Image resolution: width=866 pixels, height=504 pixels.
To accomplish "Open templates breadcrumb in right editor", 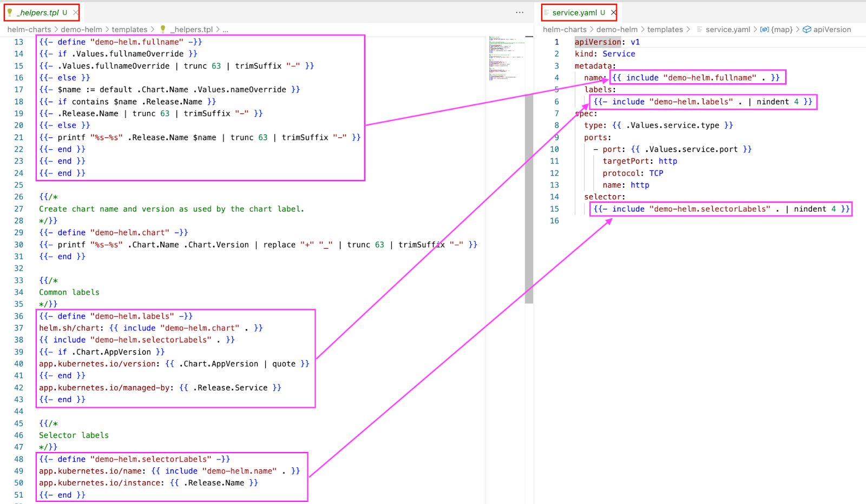I will pos(665,30).
